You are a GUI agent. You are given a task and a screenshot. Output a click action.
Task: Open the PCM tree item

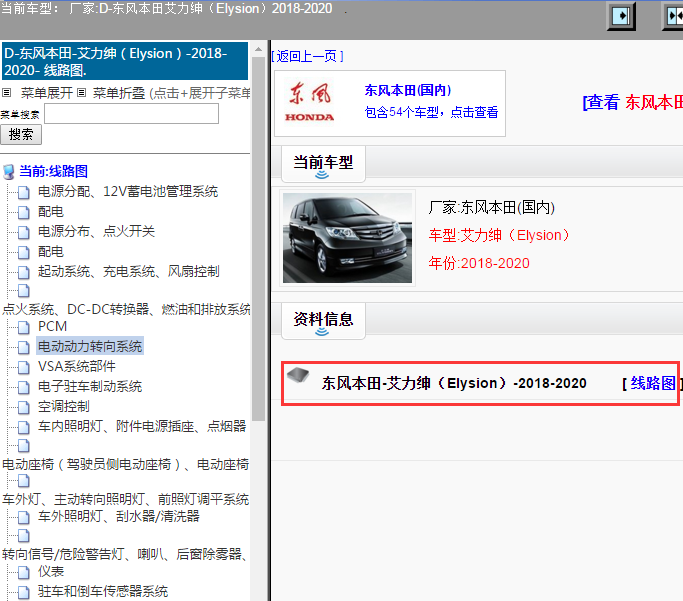[x=52, y=326]
